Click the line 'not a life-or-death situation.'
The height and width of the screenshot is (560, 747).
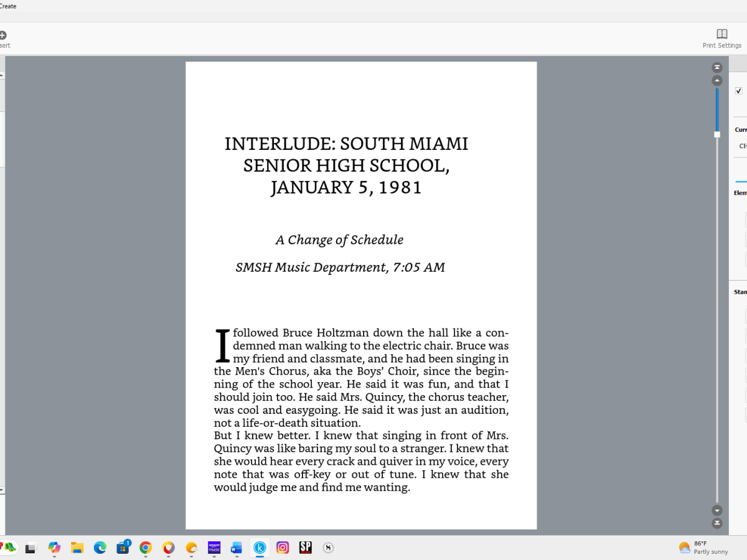coord(287,423)
